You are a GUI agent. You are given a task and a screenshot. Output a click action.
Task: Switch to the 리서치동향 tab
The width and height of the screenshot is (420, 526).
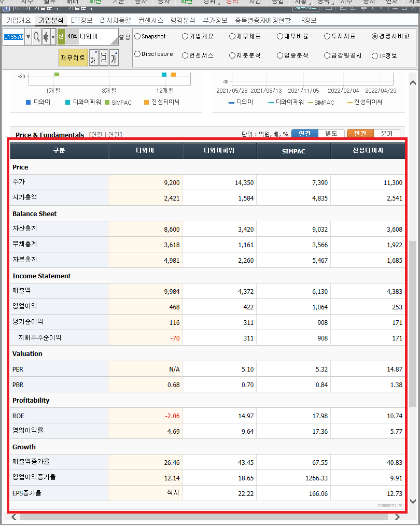(116, 20)
